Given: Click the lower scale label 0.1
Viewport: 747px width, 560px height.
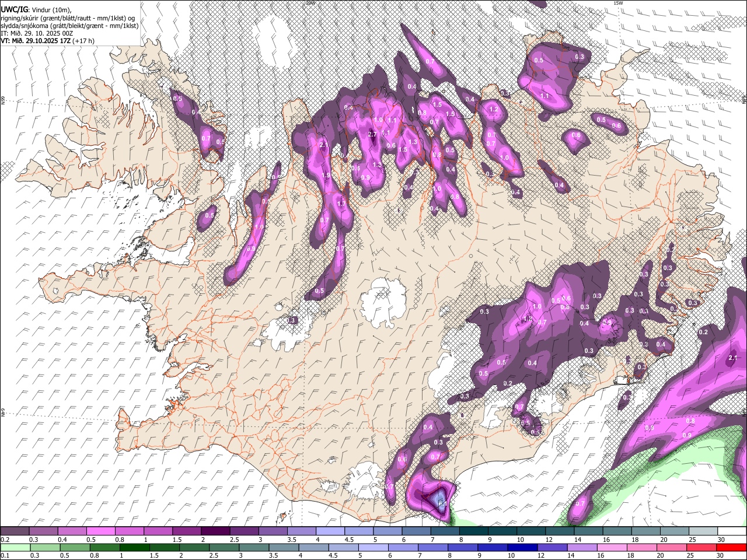Looking at the screenshot, I should click(x=4, y=555).
